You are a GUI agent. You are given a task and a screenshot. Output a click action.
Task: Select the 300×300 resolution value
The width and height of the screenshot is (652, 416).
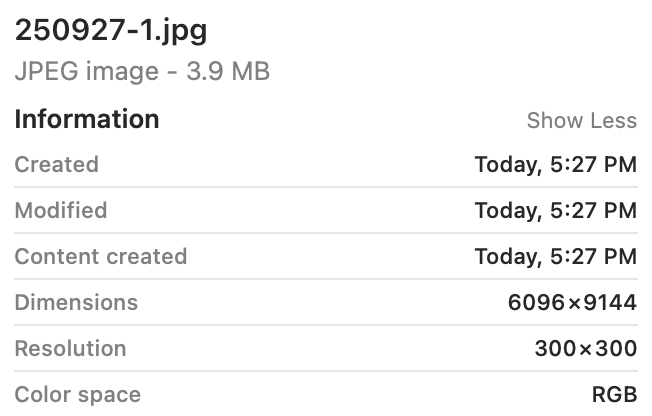point(585,349)
